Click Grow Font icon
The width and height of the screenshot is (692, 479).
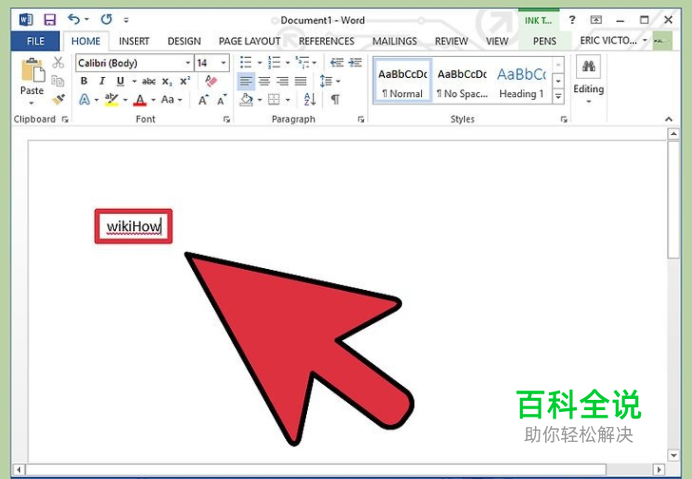[x=203, y=100]
